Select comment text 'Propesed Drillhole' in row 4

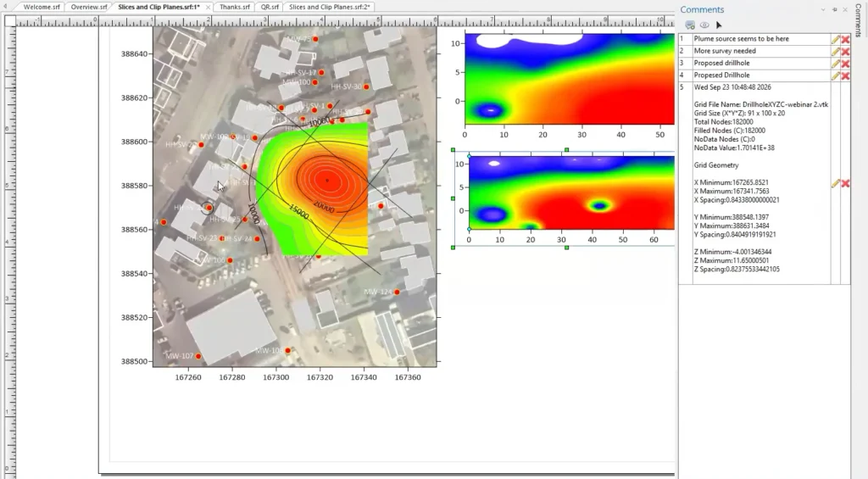coord(721,75)
